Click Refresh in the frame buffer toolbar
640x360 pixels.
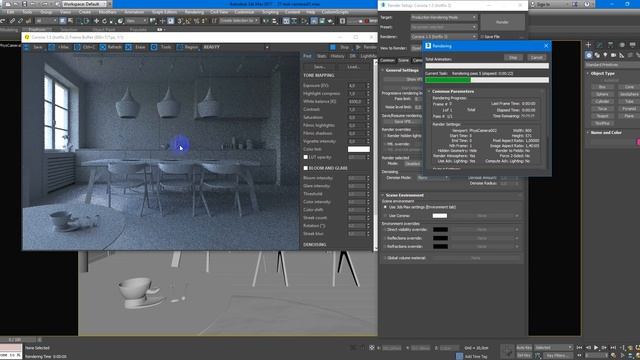point(111,47)
